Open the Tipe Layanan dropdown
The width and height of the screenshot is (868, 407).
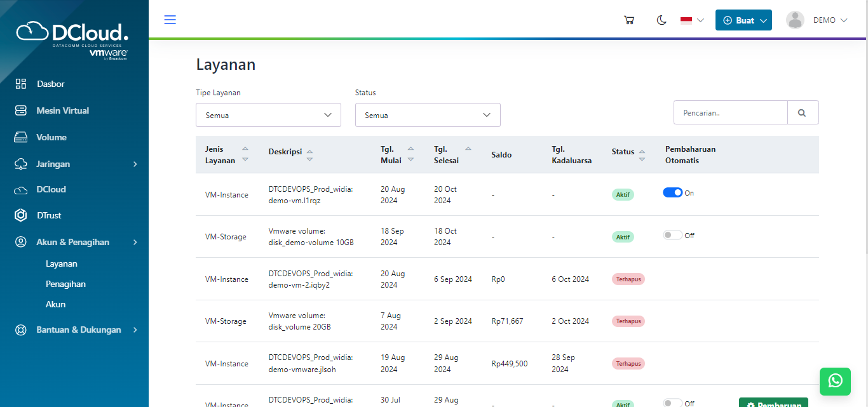point(268,115)
